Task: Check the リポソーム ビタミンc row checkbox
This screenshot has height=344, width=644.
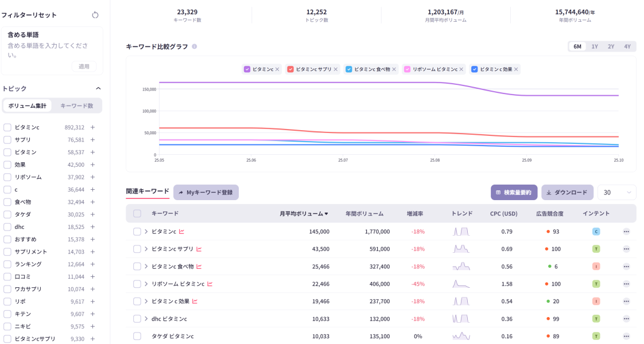Action: [x=137, y=283]
